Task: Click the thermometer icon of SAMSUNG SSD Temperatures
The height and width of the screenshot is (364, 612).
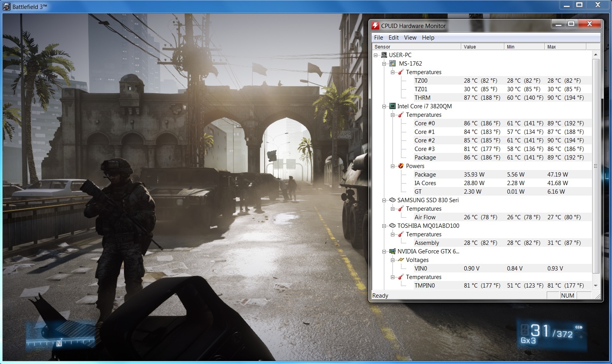Action: (401, 209)
